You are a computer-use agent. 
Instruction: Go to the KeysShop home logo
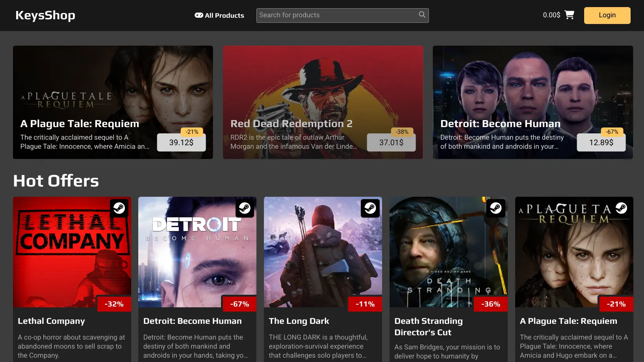[x=45, y=15]
